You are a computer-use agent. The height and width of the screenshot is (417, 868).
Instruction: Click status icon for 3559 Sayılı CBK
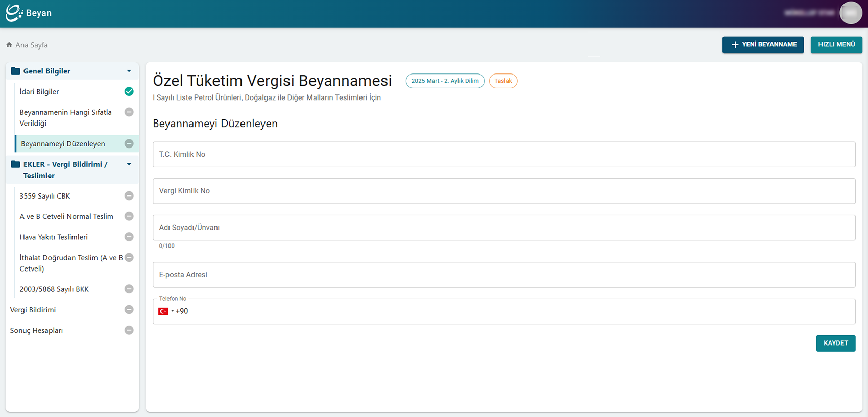click(129, 196)
